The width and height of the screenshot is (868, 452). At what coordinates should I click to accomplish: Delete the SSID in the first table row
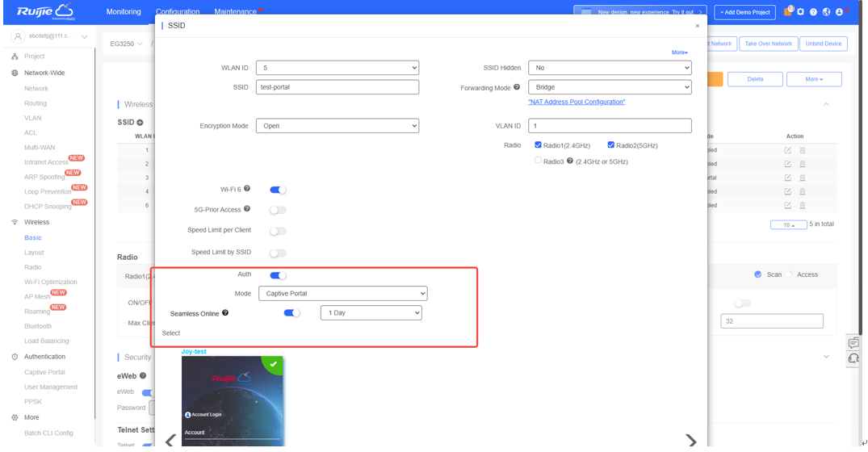point(802,150)
